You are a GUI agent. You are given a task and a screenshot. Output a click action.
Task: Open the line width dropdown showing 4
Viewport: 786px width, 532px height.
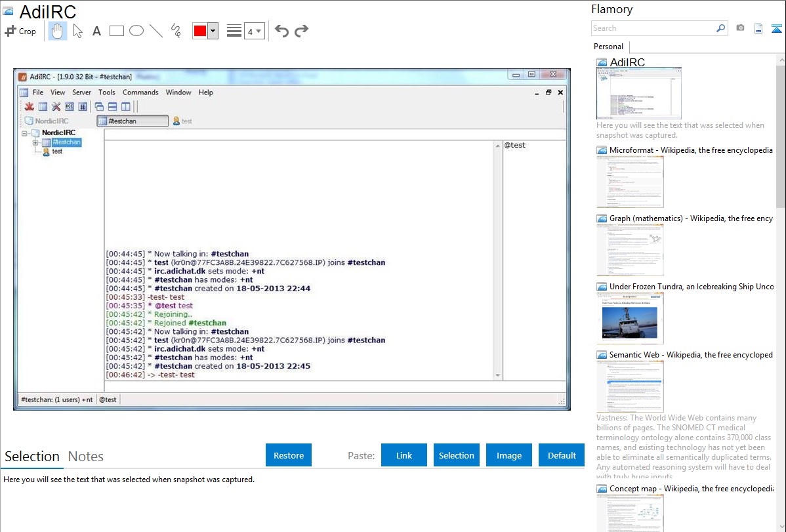pyautogui.click(x=254, y=31)
